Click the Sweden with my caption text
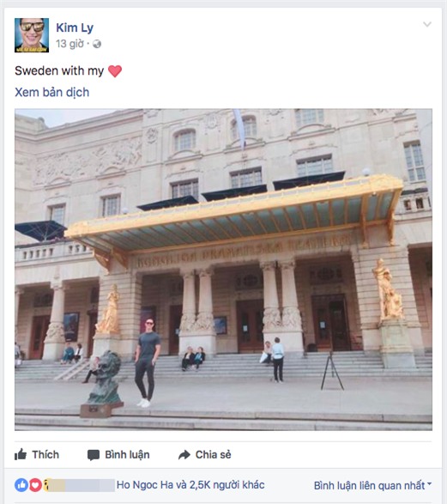This screenshot has height=504, width=447. (x=59, y=70)
